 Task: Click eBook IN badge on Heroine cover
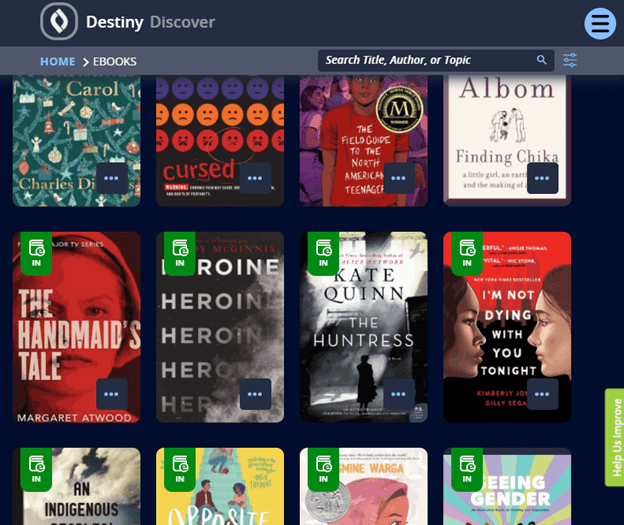[180, 252]
